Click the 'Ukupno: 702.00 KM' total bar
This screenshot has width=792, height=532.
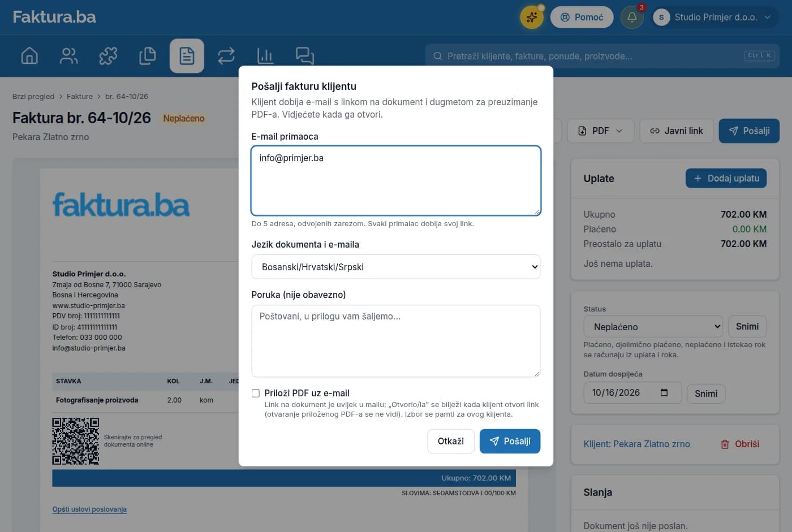coord(284,478)
